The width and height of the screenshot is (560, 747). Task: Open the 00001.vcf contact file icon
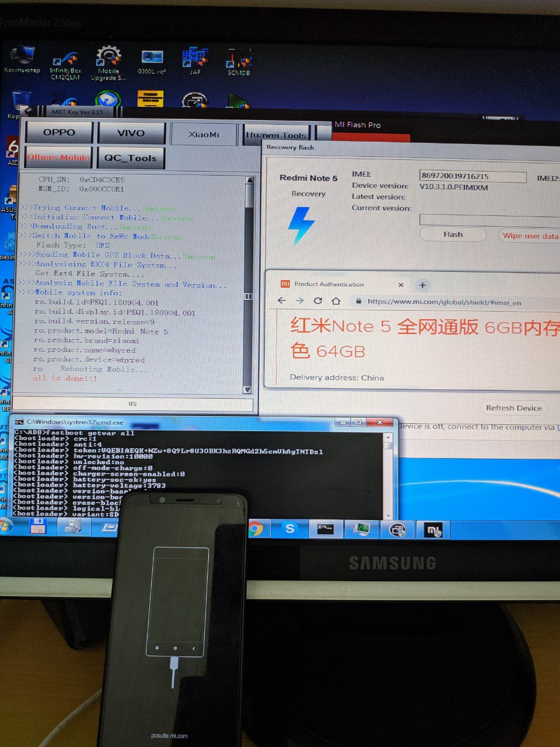tap(152, 62)
